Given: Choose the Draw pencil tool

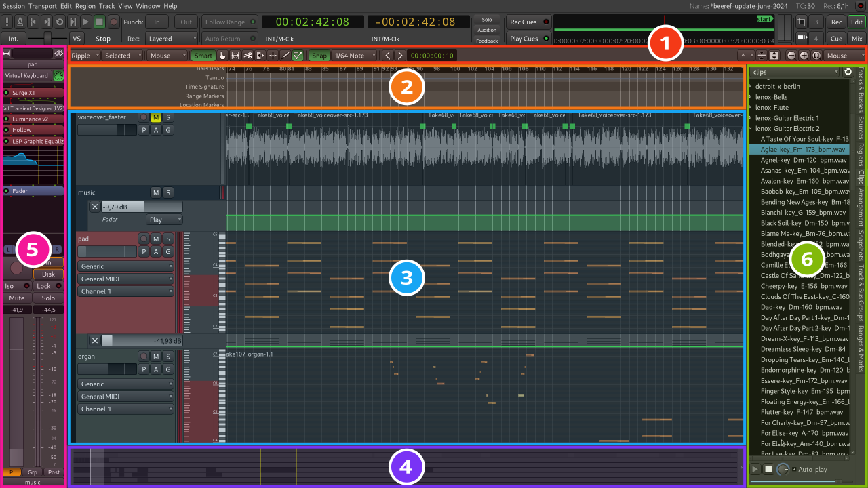Looking at the screenshot, I should click(285, 56).
